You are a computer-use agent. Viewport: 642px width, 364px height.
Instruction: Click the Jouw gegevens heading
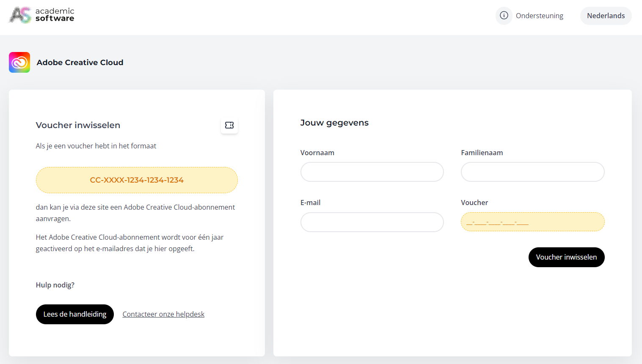coord(334,123)
